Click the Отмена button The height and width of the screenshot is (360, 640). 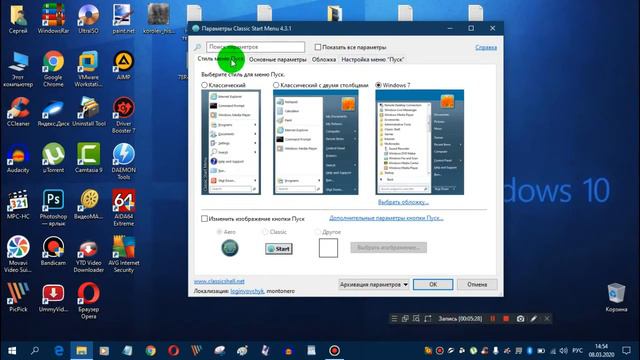(477, 284)
